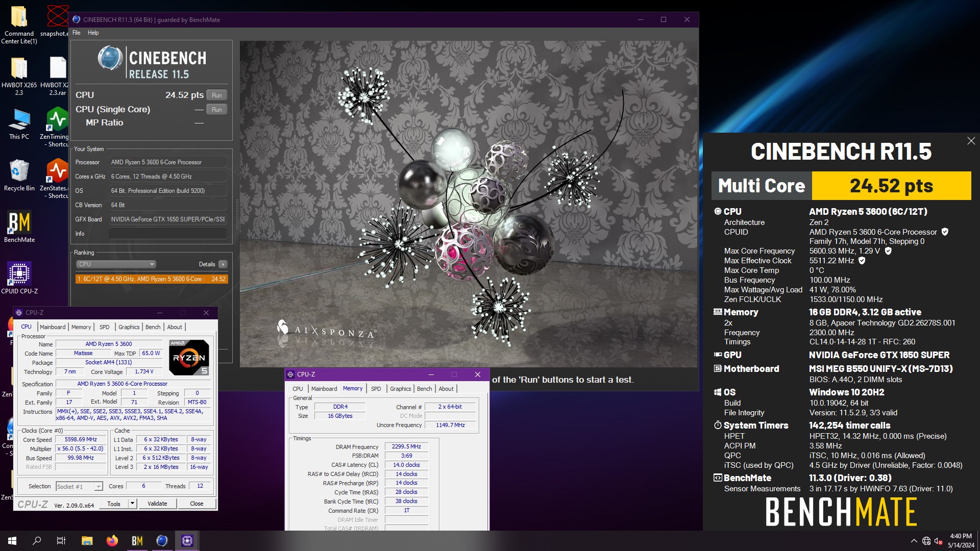The width and height of the screenshot is (980, 551).
Task: Open HWBOT X265 2.3 folder icon
Action: click(19, 76)
